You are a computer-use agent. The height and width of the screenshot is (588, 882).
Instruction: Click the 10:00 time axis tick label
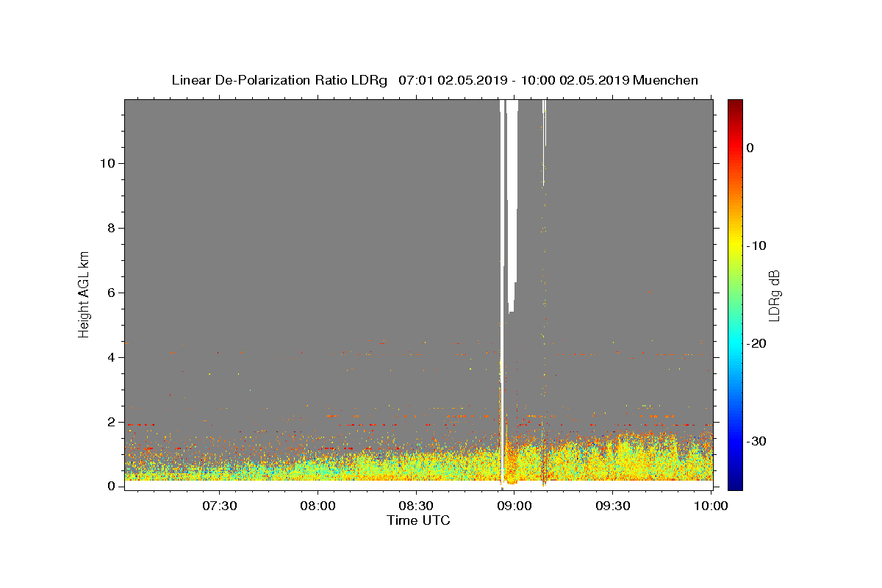pos(711,506)
